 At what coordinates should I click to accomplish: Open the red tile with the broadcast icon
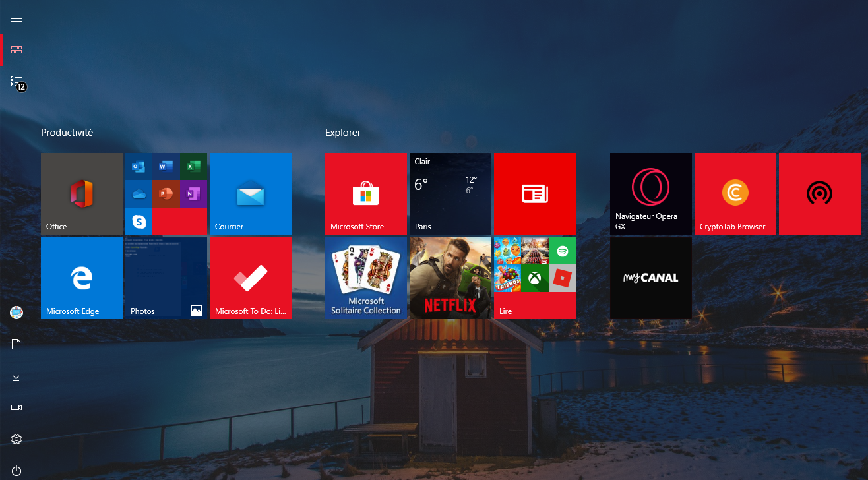click(820, 194)
